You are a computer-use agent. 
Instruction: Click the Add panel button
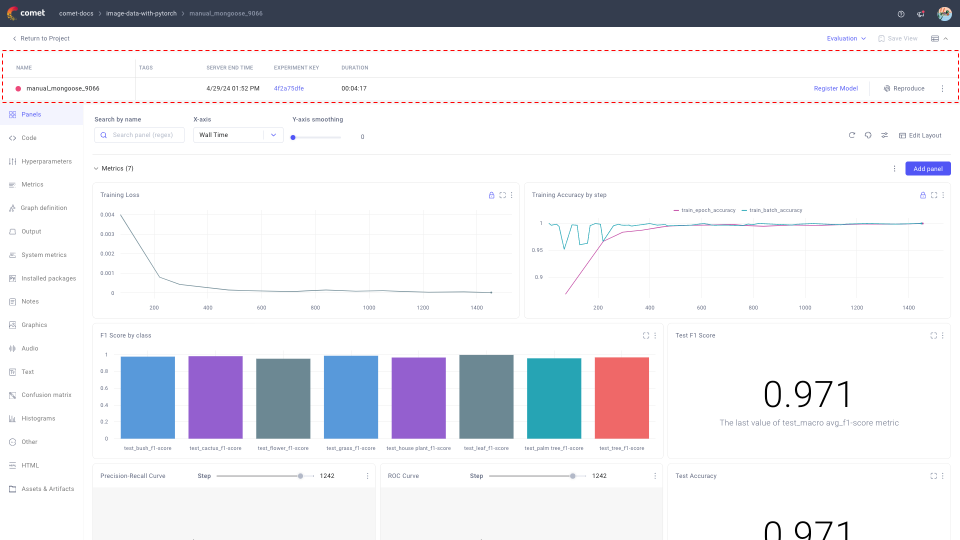928,169
